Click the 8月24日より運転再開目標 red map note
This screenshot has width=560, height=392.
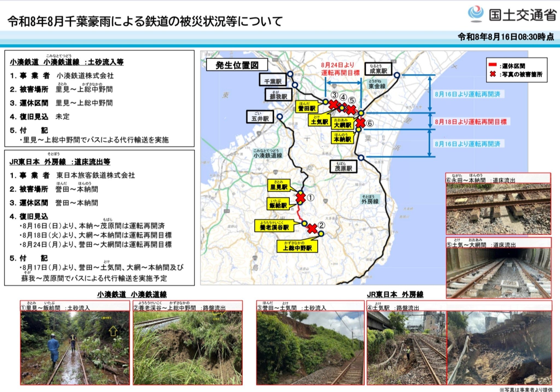pos(340,69)
